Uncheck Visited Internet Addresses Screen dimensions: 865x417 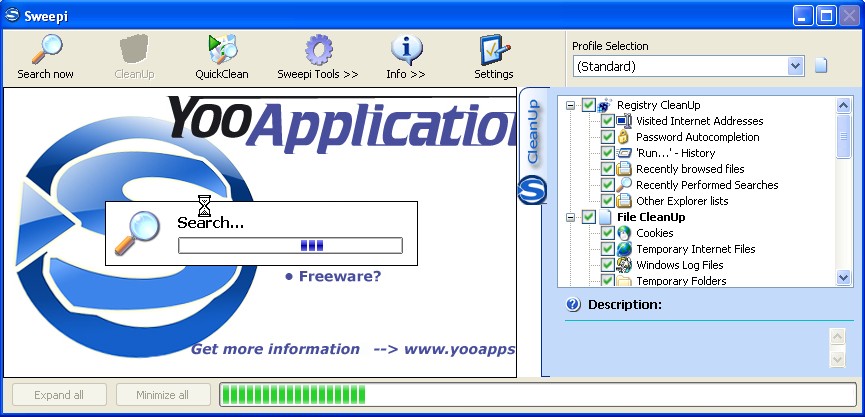tap(607, 121)
